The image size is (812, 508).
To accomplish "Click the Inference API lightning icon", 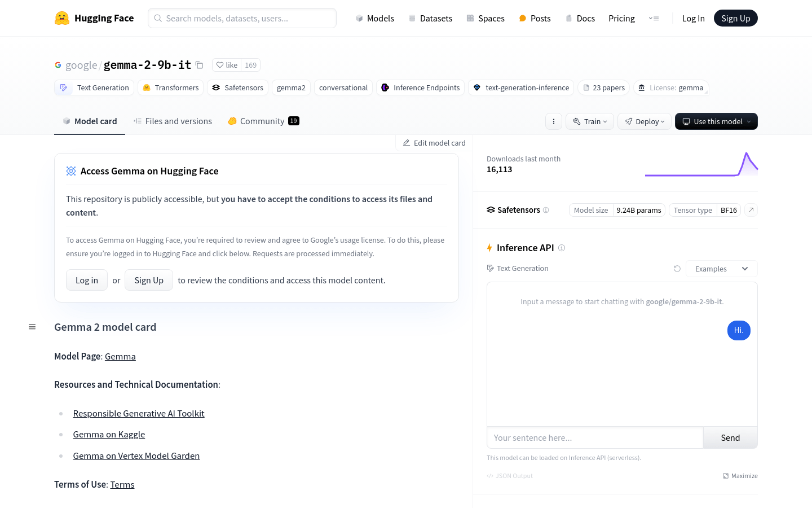I will point(489,248).
